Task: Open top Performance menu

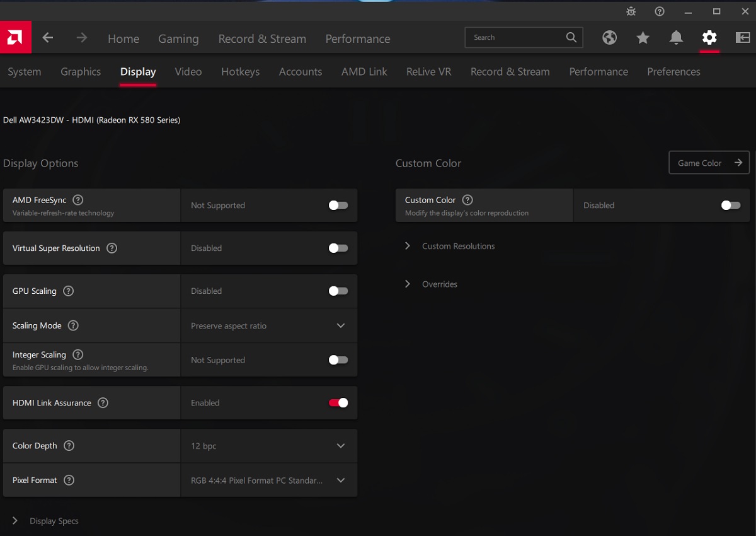Action: coord(358,38)
